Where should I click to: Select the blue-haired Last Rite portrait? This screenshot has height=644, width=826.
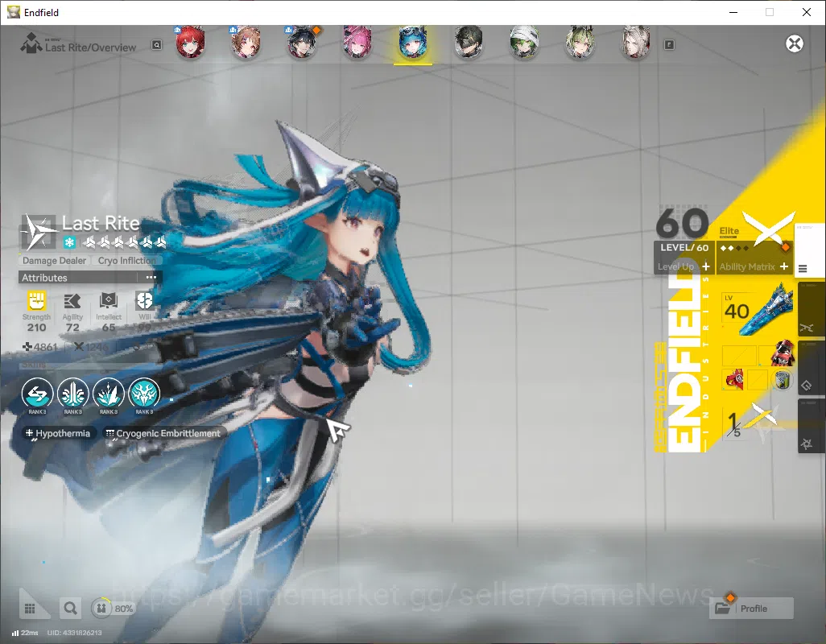[x=413, y=43]
